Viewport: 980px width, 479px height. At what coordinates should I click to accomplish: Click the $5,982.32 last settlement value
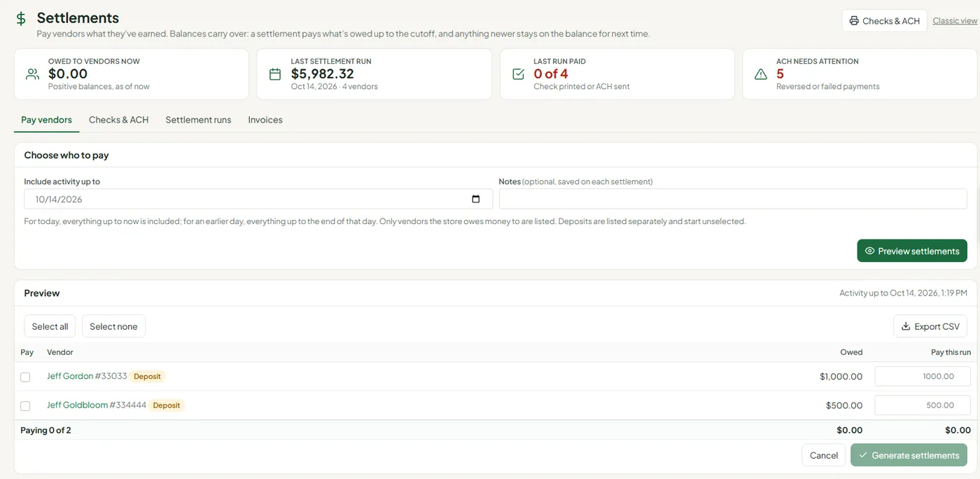click(x=323, y=74)
